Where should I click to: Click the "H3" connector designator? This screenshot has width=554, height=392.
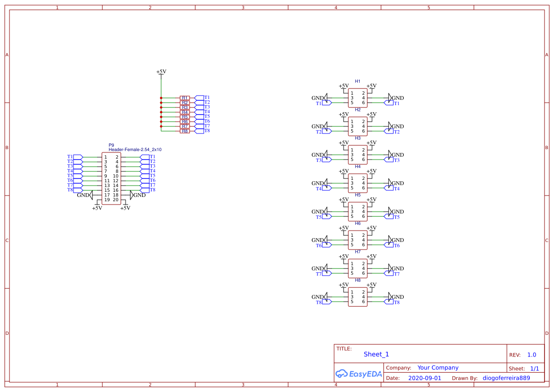[x=357, y=138]
